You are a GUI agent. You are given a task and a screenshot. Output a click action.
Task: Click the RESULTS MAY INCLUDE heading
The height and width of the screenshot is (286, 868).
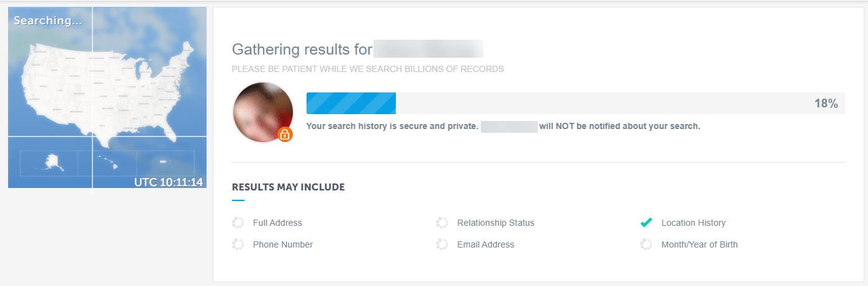pos(289,187)
